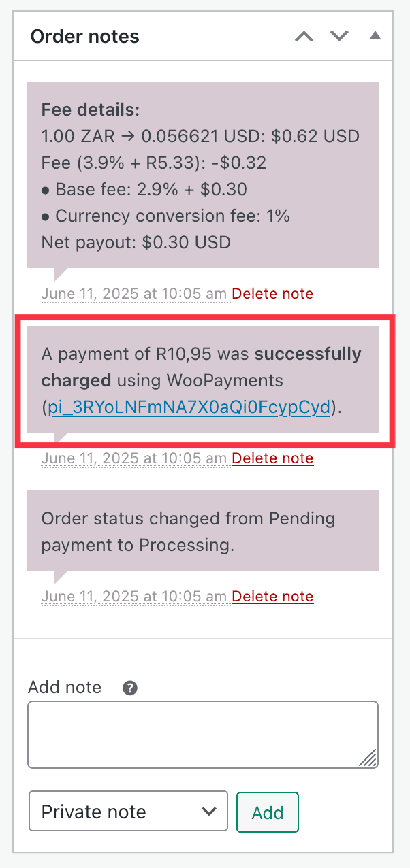Click inside the Add note text area
The image size is (410, 868).
coord(202,733)
